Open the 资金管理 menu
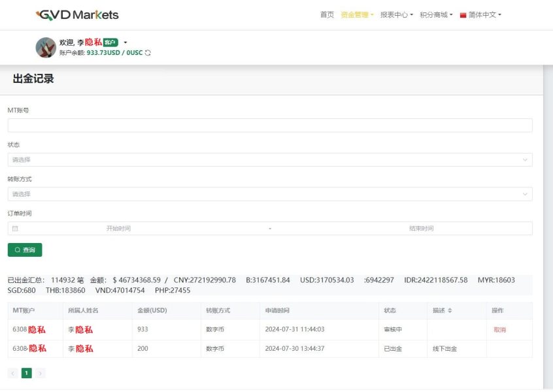This screenshot has width=553, height=392. pos(356,15)
